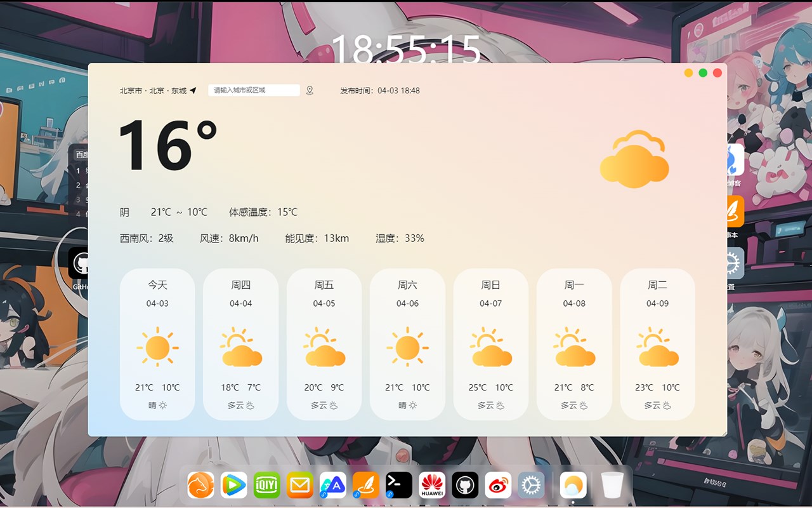
Task: Click the 北京市 · 北京 · 东城 location text
Action: click(153, 91)
